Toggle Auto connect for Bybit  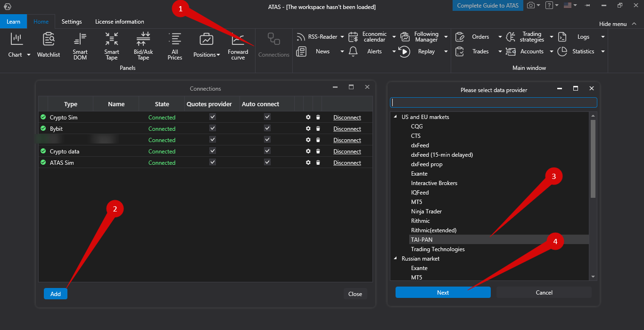click(267, 128)
